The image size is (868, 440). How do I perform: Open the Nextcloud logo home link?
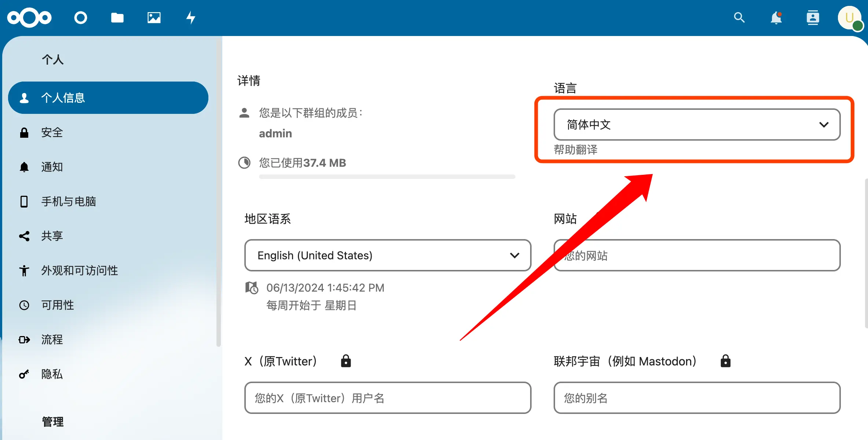pos(29,18)
